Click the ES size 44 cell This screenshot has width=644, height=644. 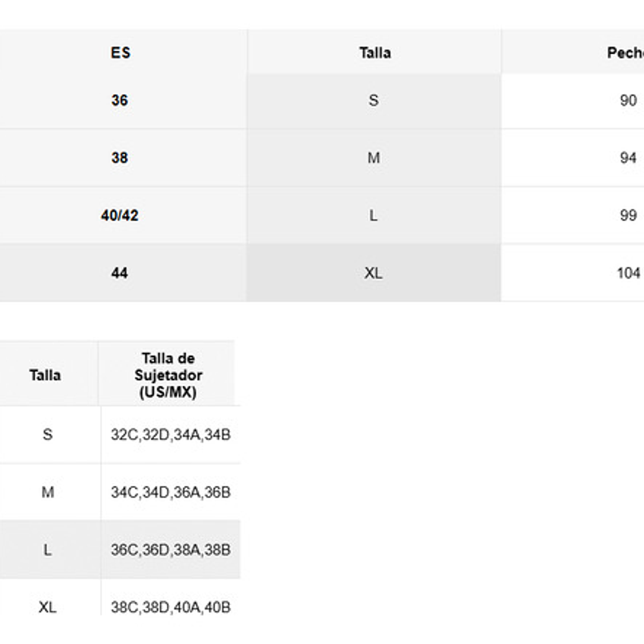[120, 273]
